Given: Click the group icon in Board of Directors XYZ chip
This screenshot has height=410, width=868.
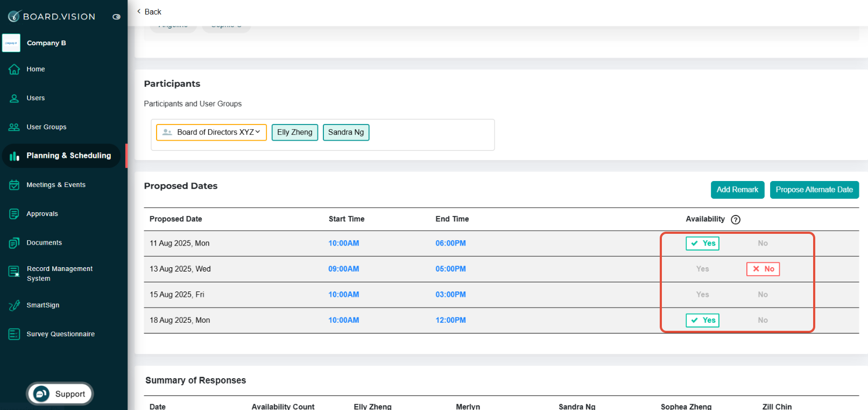Looking at the screenshot, I should pos(167,133).
